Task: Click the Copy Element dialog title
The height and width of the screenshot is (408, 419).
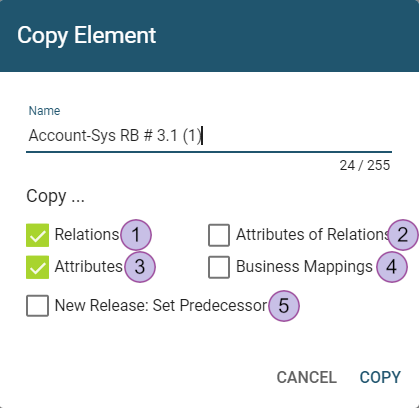Action: (87, 35)
